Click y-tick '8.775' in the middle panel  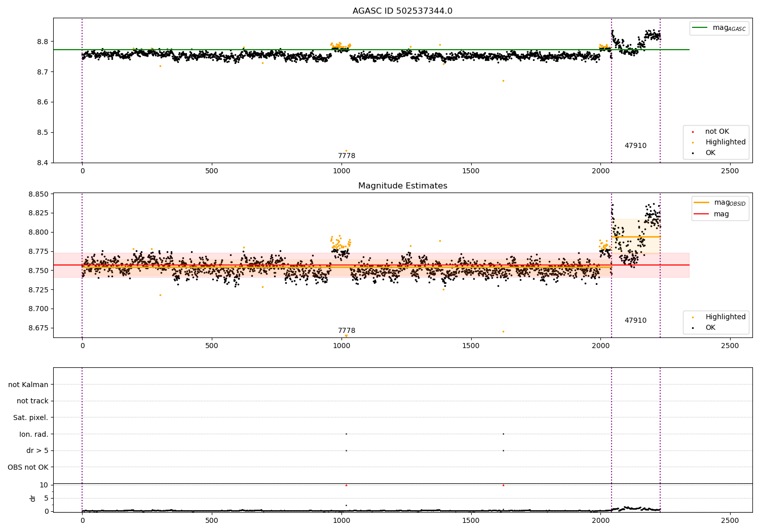click(39, 252)
